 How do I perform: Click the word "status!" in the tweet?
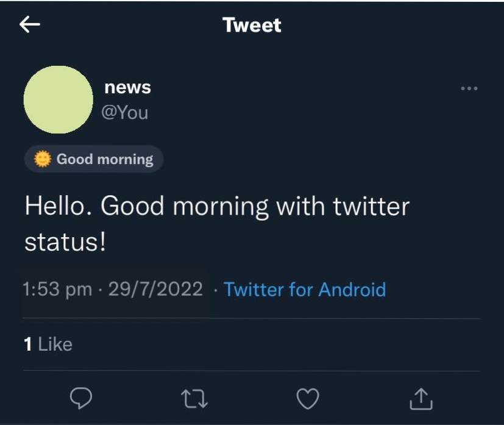coord(65,242)
